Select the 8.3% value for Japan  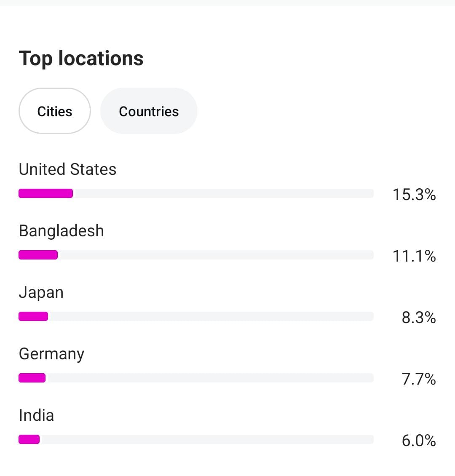pyautogui.click(x=419, y=318)
